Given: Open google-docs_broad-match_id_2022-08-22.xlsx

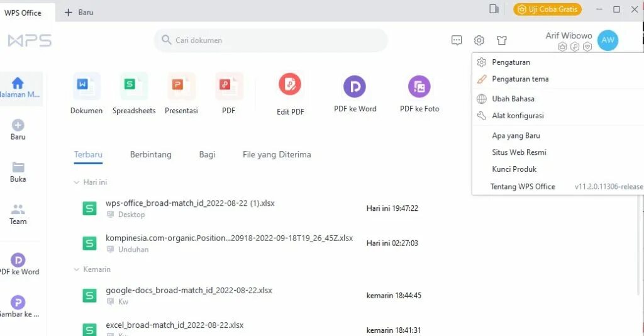Looking at the screenshot, I should [x=189, y=291].
